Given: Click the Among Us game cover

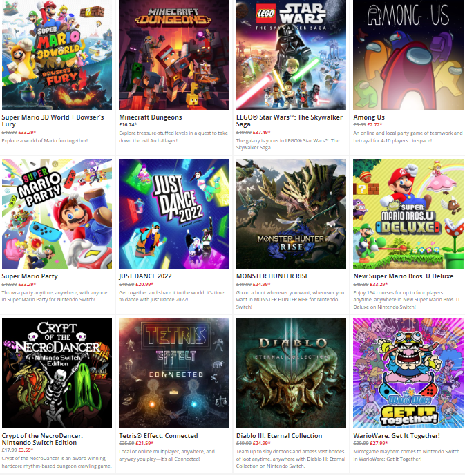Looking at the screenshot, I should coord(408,55).
